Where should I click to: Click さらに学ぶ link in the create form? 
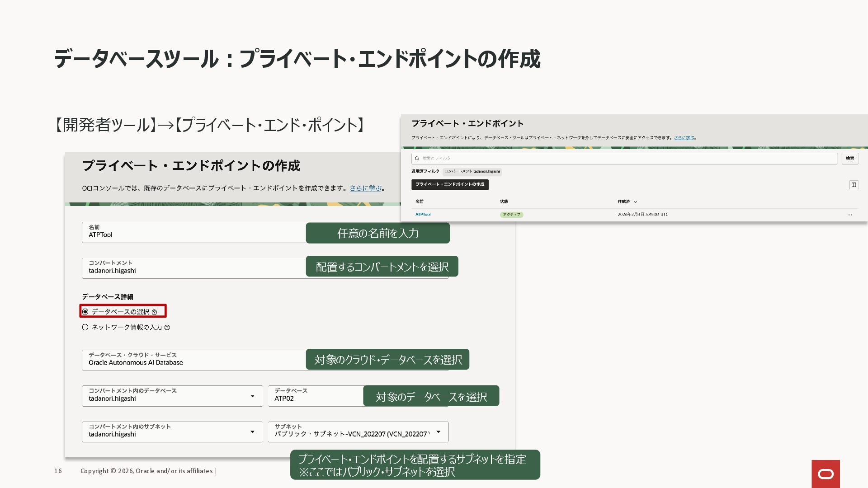[x=365, y=188]
